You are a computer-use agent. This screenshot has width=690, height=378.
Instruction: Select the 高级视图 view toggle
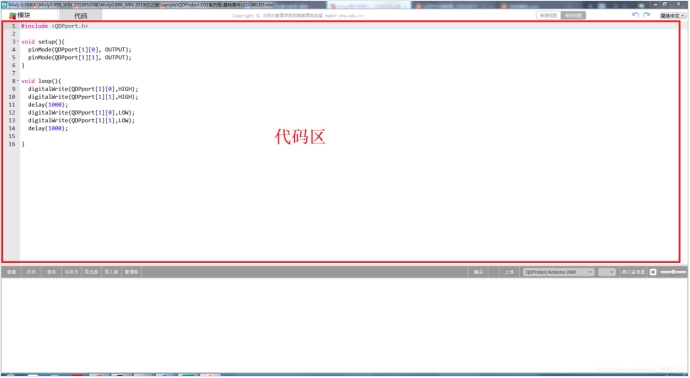573,15
